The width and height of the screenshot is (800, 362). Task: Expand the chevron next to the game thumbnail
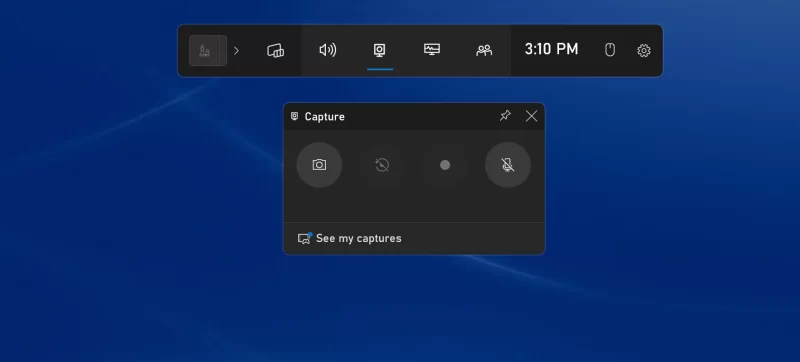point(236,50)
